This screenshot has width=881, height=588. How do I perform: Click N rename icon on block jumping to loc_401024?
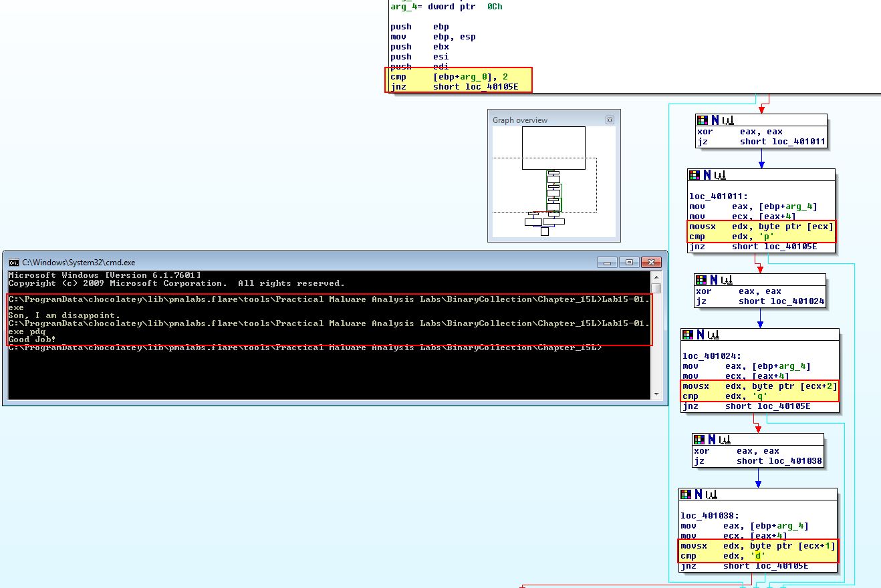coord(713,279)
